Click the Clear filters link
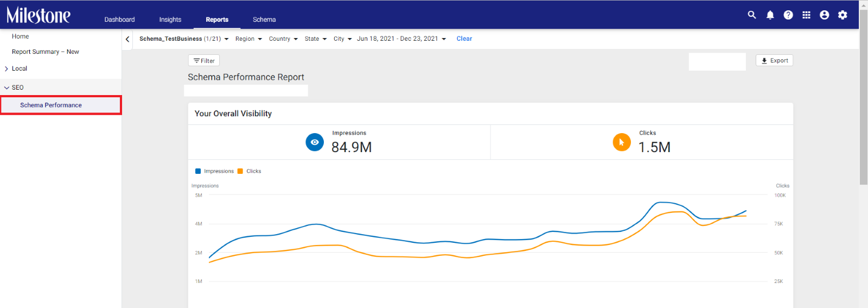This screenshot has height=308, width=868. pyautogui.click(x=464, y=39)
